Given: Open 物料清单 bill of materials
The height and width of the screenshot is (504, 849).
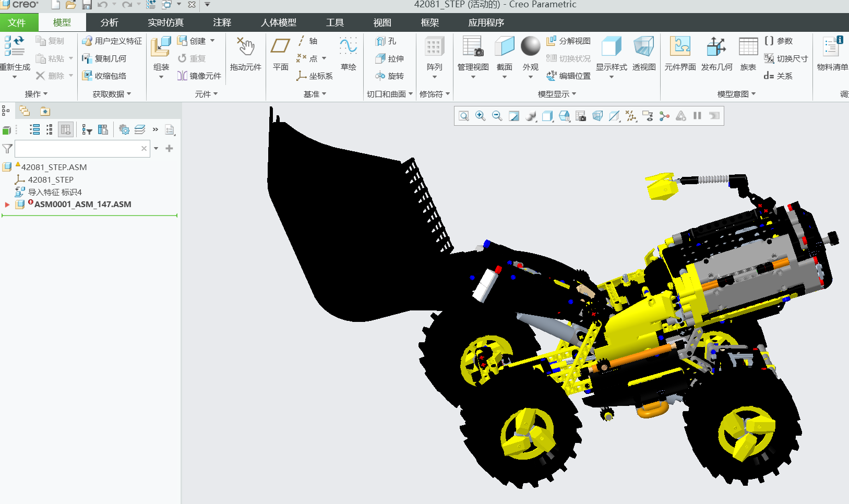Looking at the screenshot, I should (x=832, y=53).
